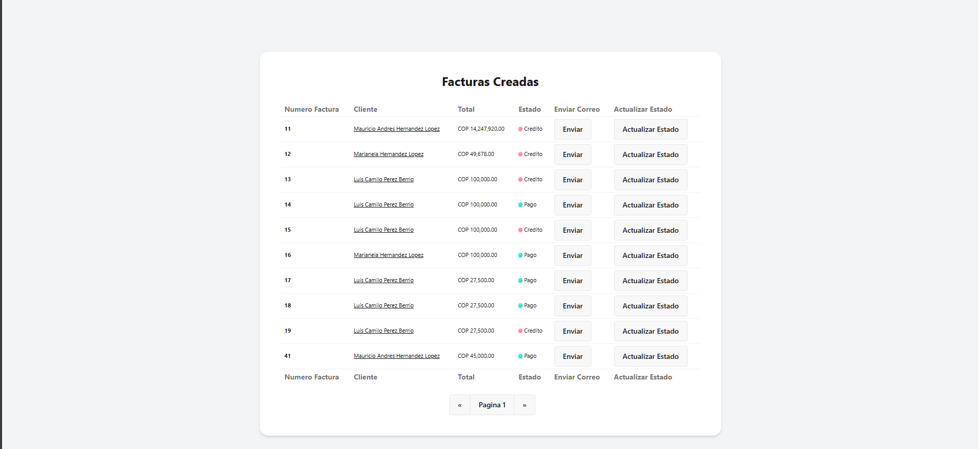
Task: Open Marianela Hernandez Lopez link on invoice 16
Action: pyautogui.click(x=388, y=255)
